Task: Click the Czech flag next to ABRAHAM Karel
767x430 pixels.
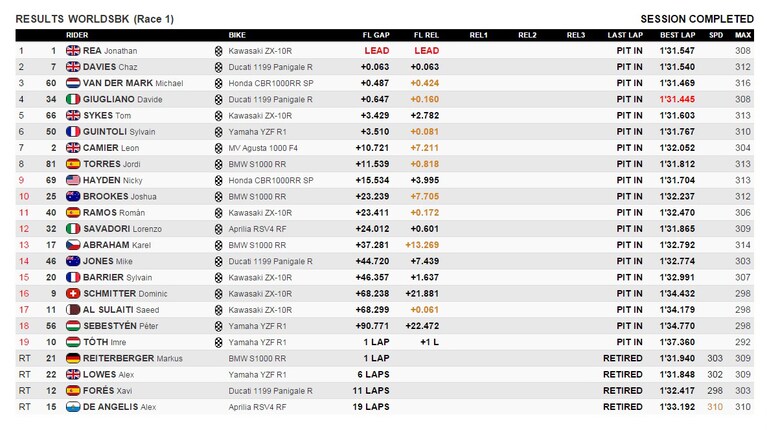Action: tap(73, 245)
